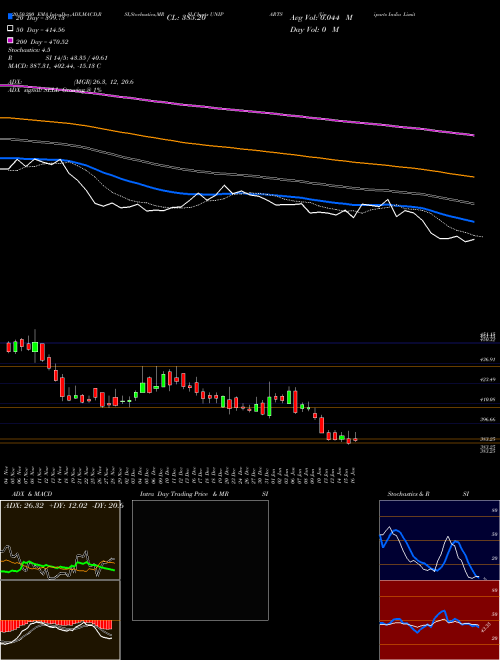
Task: Open the MACD histogram chart panel
Action: (60, 620)
